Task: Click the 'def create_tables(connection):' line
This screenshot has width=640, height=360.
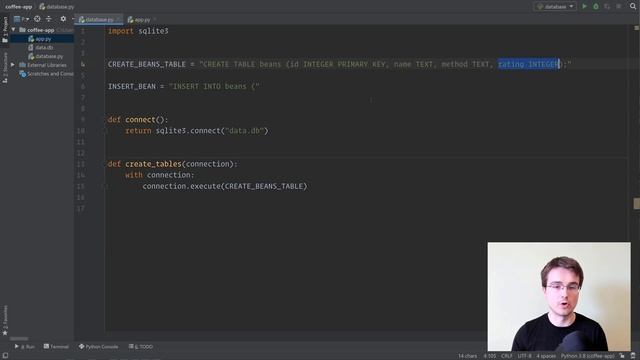Action: coord(173,164)
